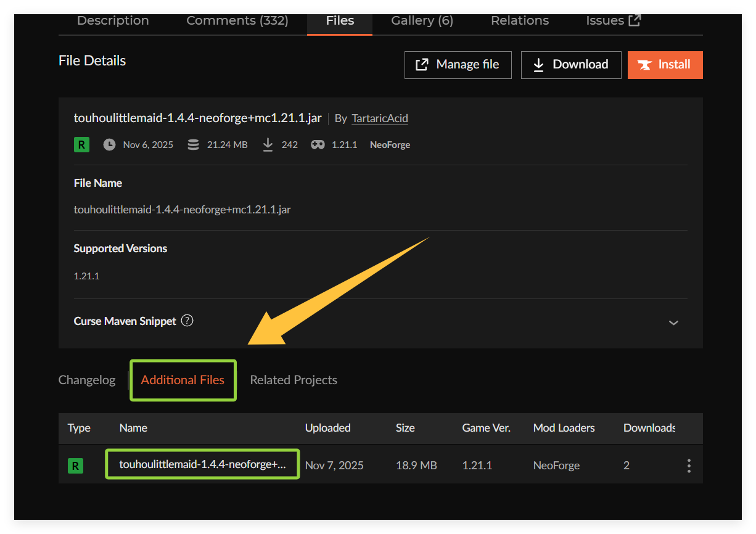Switch to the Changelog tab
This screenshot has height=534, width=756.
(87, 380)
